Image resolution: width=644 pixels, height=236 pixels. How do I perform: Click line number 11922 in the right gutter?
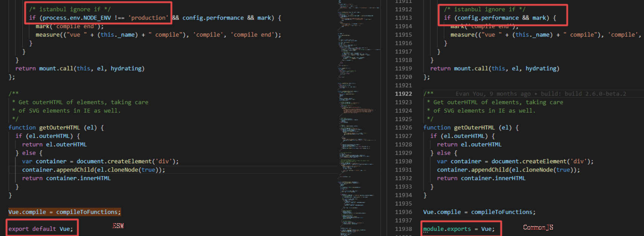(x=403, y=94)
